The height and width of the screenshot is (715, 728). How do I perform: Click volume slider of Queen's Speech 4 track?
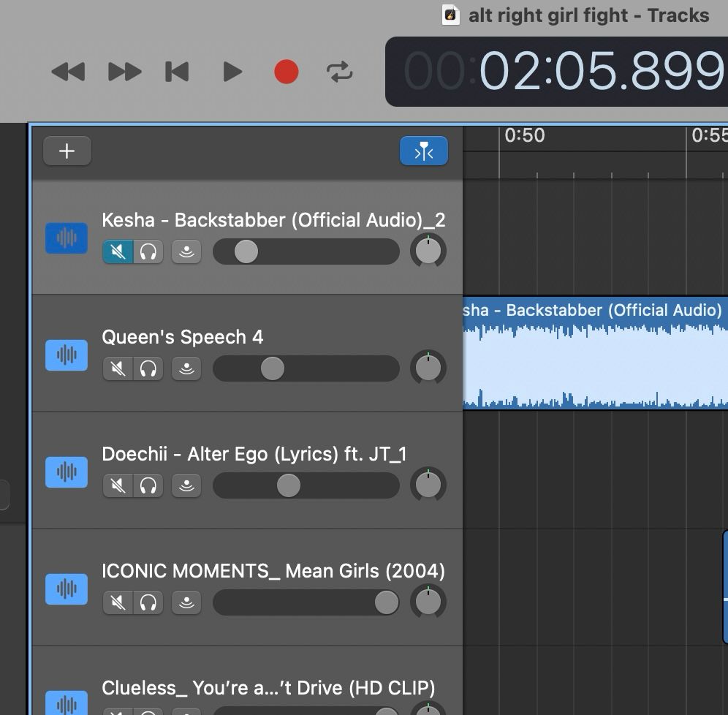[x=306, y=368]
